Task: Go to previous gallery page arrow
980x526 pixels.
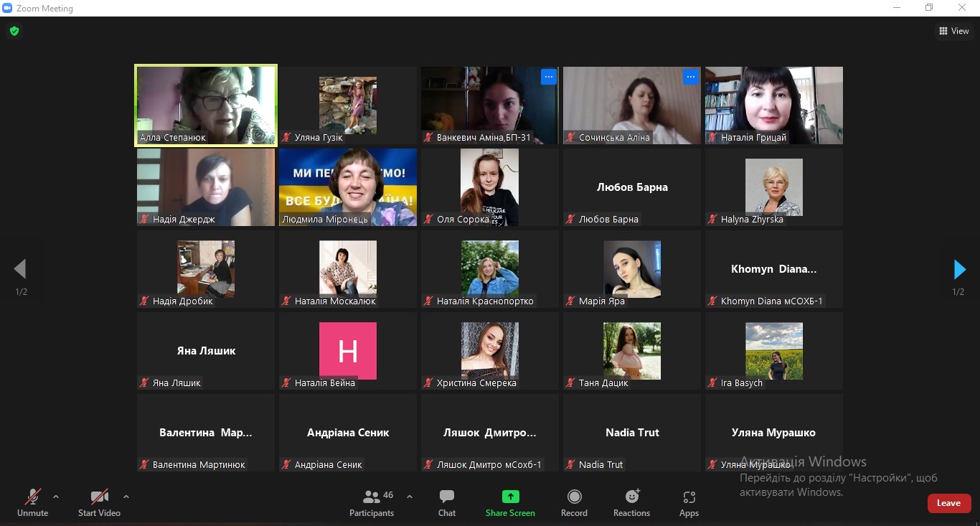Action: point(20,269)
